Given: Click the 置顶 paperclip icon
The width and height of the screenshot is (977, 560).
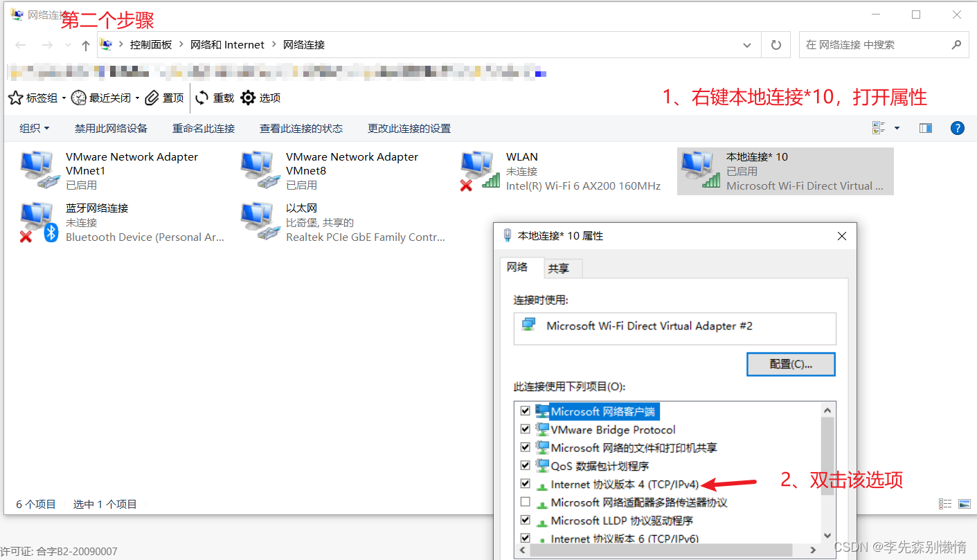Looking at the screenshot, I should tap(152, 98).
